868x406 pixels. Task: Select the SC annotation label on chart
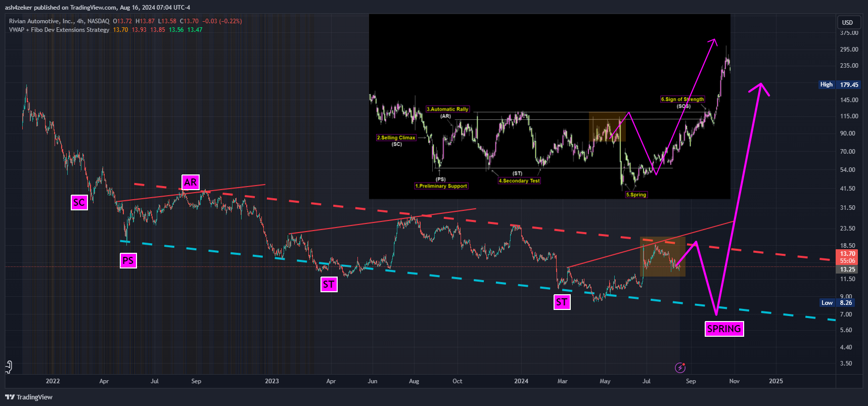pos(79,203)
